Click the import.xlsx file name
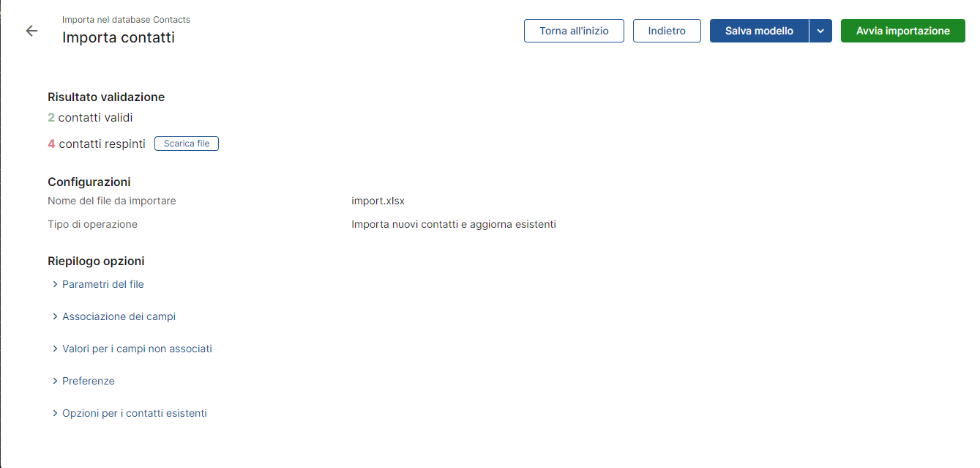The width and height of the screenshot is (980, 468). pyautogui.click(x=378, y=201)
